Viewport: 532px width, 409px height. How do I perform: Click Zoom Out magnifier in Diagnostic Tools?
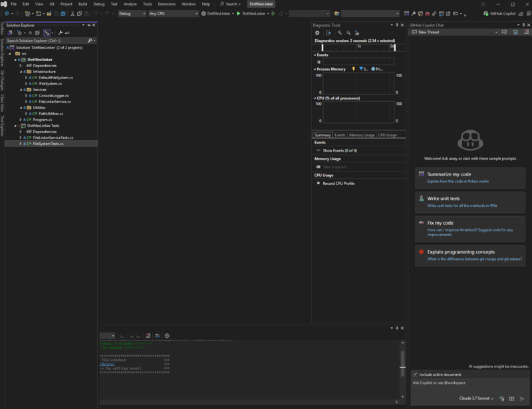click(x=348, y=33)
